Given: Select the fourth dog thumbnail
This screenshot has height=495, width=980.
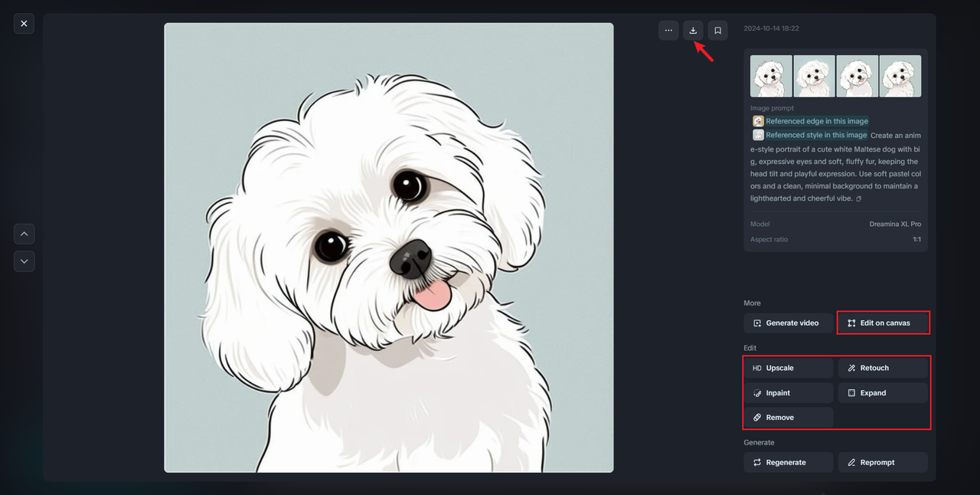Looking at the screenshot, I should pyautogui.click(x=900, y=76).
